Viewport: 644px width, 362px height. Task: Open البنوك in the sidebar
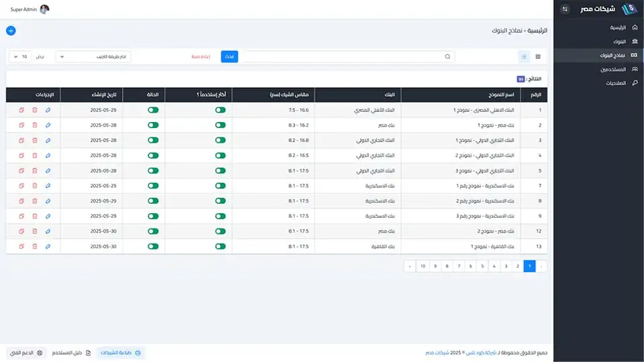coord(599,42)
